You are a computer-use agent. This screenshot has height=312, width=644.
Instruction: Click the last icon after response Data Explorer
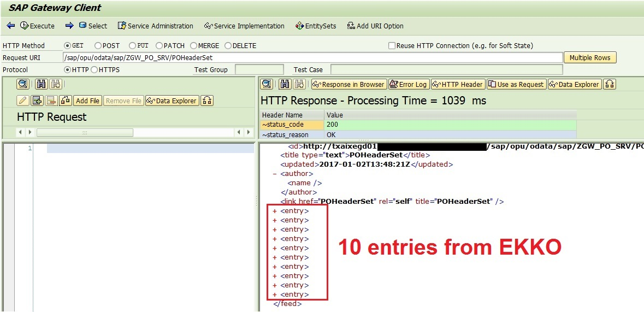coord(610,84)
